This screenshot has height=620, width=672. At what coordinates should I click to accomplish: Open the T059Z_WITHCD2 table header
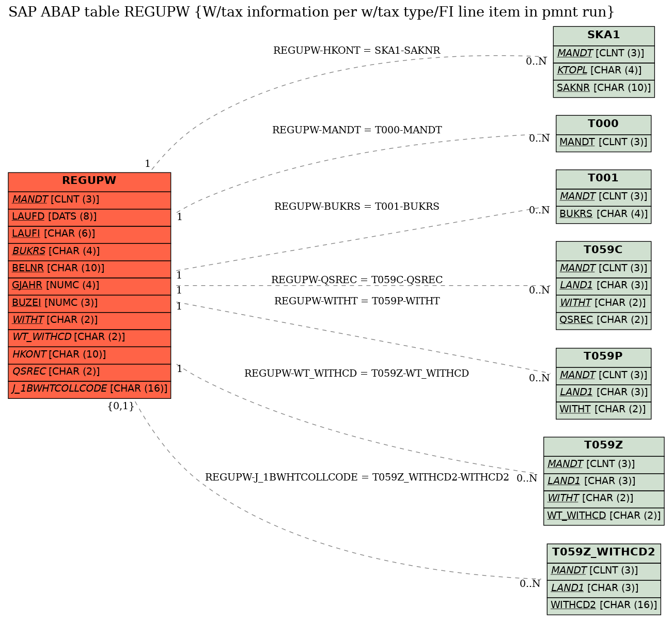[604, 553]
